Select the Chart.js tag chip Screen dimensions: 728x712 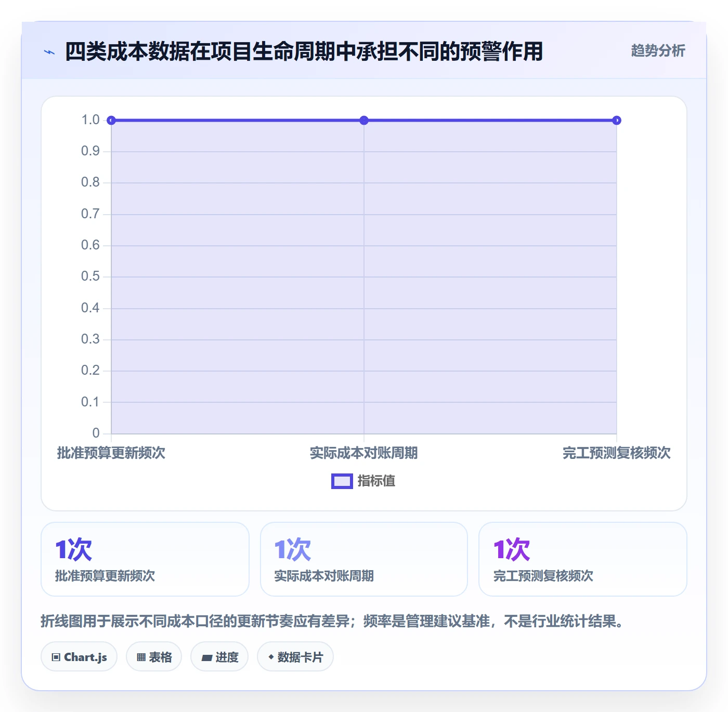[x=79, y=657]
